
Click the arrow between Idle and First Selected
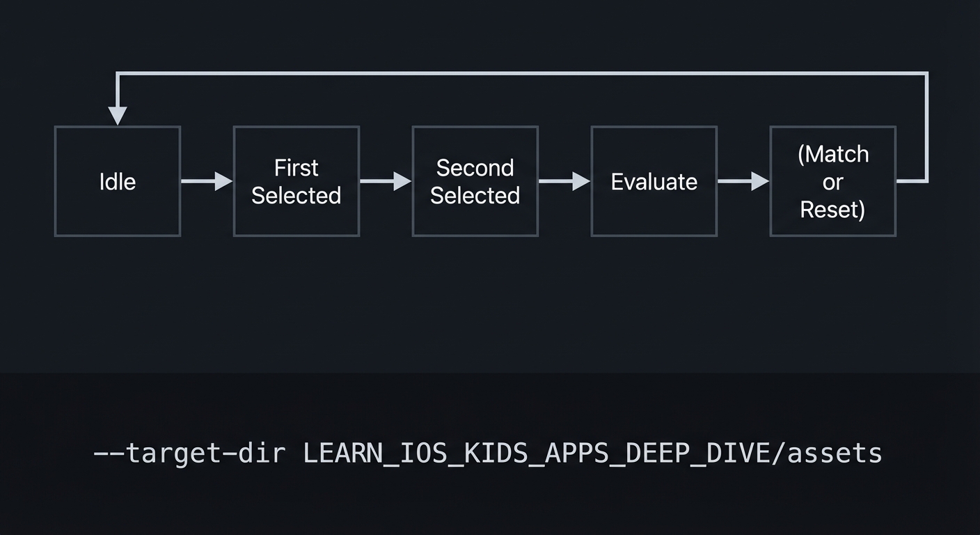pos(207,181)
